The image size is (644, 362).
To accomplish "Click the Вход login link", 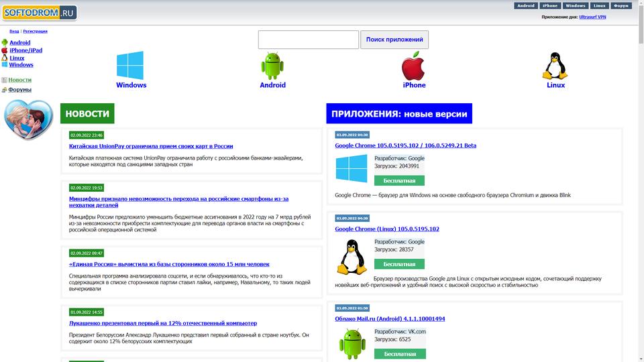I will pos(14,32).
